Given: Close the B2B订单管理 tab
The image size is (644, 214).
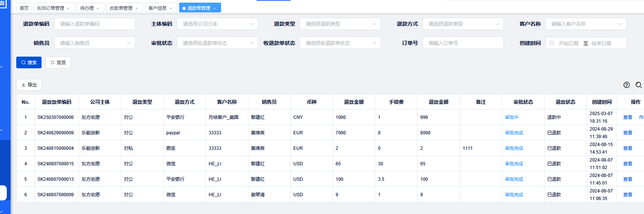Looking at the screenshot, I should 68,8.
